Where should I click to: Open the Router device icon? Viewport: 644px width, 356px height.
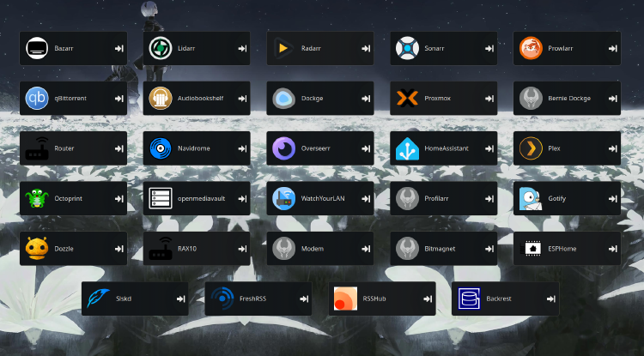click(x=37, y=148)
